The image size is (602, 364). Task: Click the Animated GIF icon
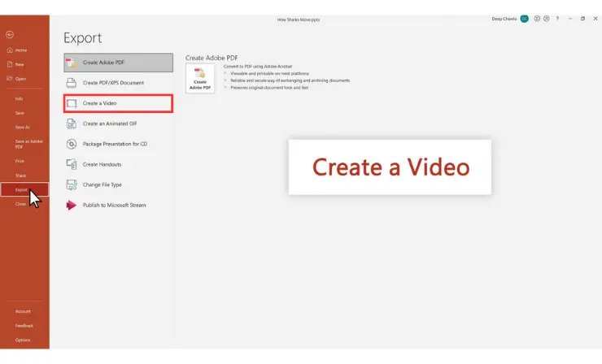[x=72, y=123]
